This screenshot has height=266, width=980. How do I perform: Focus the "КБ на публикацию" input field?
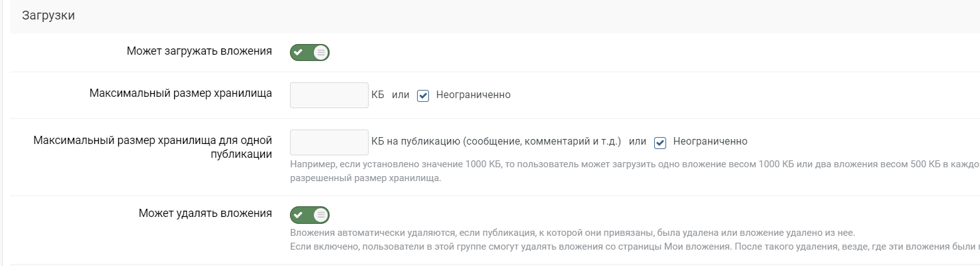coord(329,142)
